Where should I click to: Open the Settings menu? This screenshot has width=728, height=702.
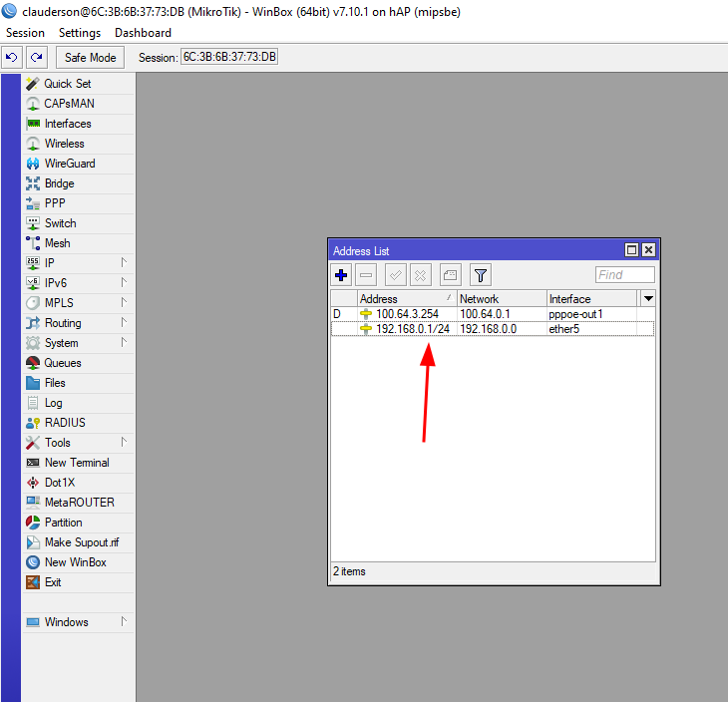pyautogui.click(x=80, y=33)
